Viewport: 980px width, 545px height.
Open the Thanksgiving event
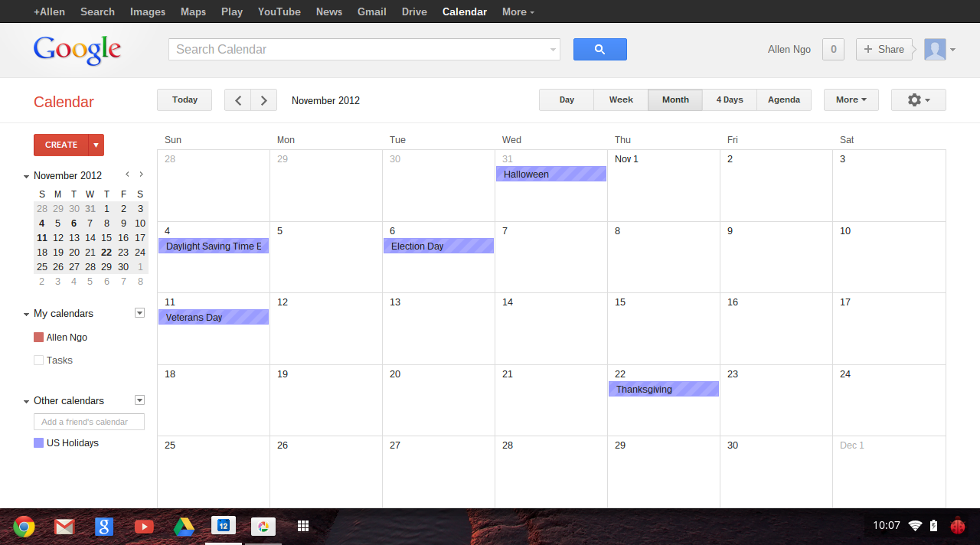[x=664, y=390]
